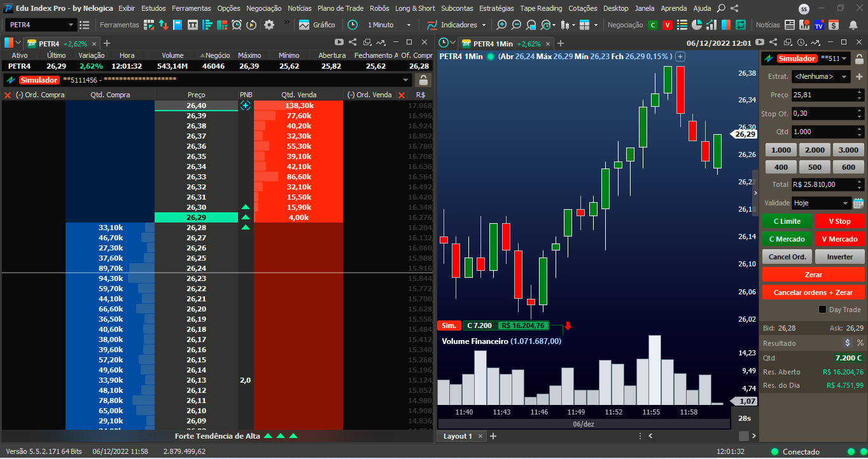Viewport: 868px width, 459px height.
Task: Click the V Stop sell button
Action: [839, 221]
